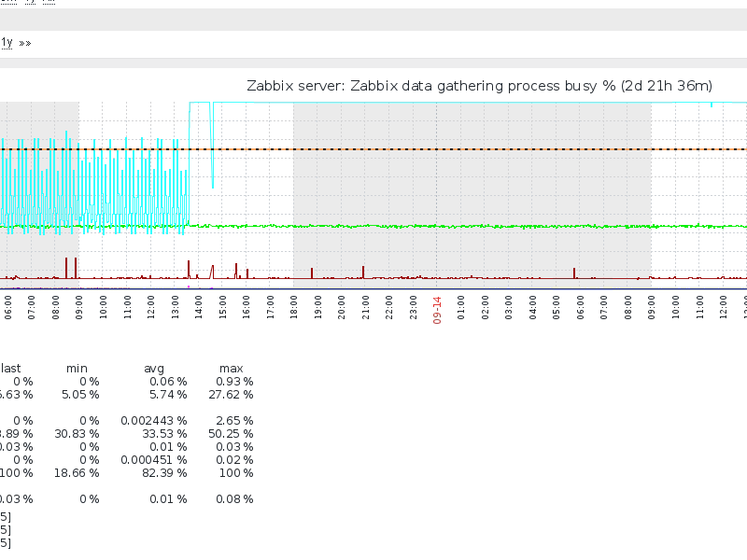Click the 04:00 time axis label
The height and width of the screenshot is (560, 747).
pyautogui.click(x=532, y=307)
